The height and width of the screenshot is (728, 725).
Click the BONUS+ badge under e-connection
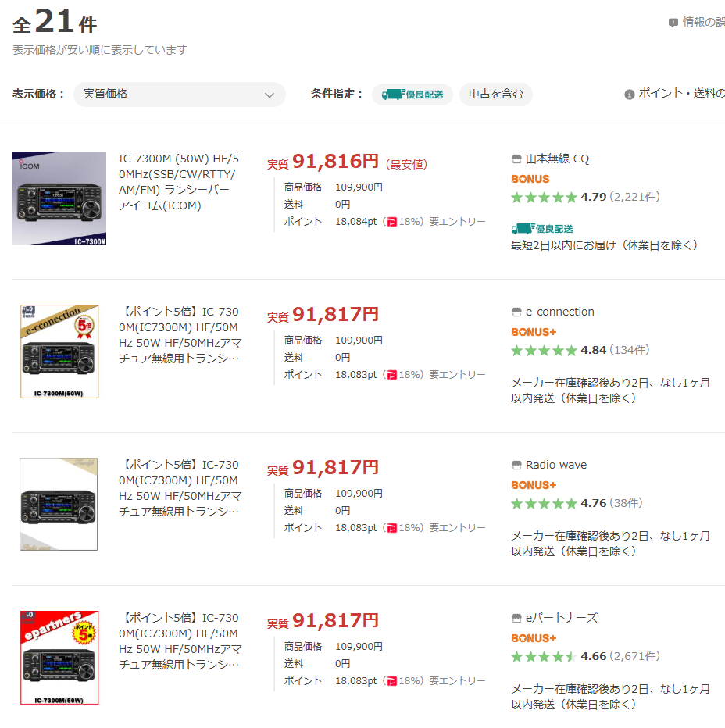[x=534, y=333]
